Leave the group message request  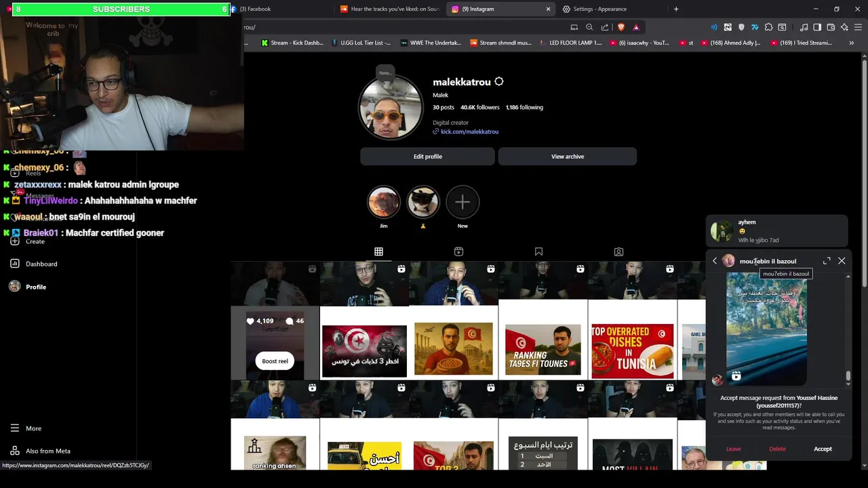[x=734, y=449]
